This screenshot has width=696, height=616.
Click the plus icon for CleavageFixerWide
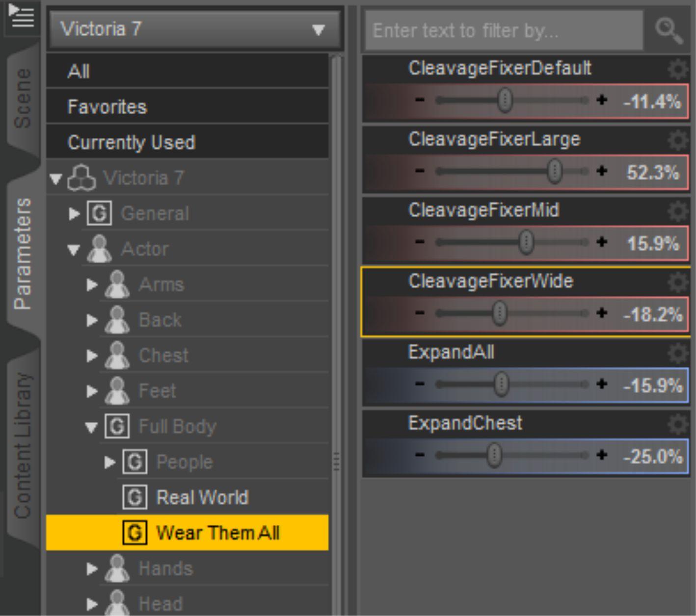click(x=602, y=313)
